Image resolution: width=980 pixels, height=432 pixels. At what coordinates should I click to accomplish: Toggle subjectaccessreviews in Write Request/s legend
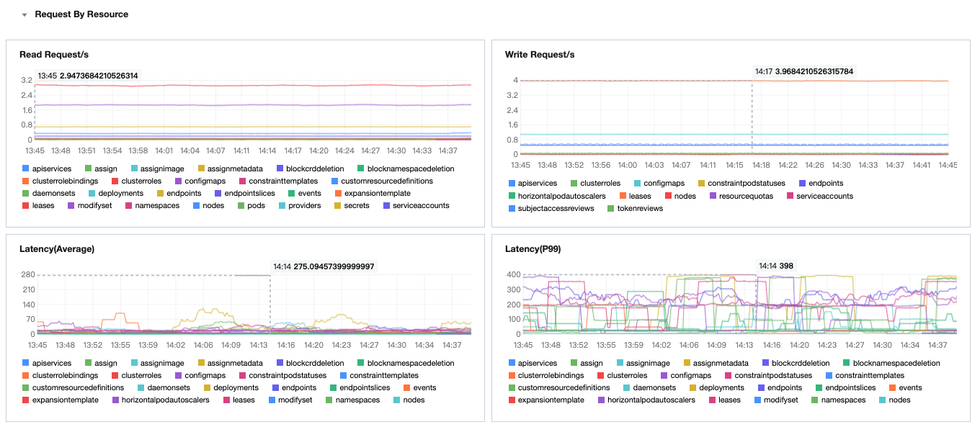(551, 208)
